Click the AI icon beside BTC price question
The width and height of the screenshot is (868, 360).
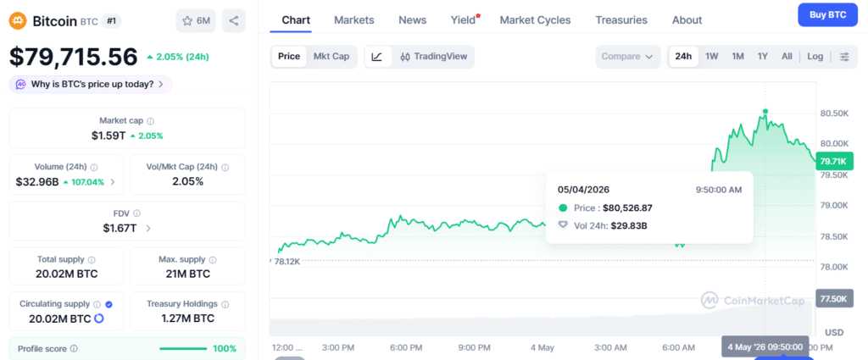point(20,85)
